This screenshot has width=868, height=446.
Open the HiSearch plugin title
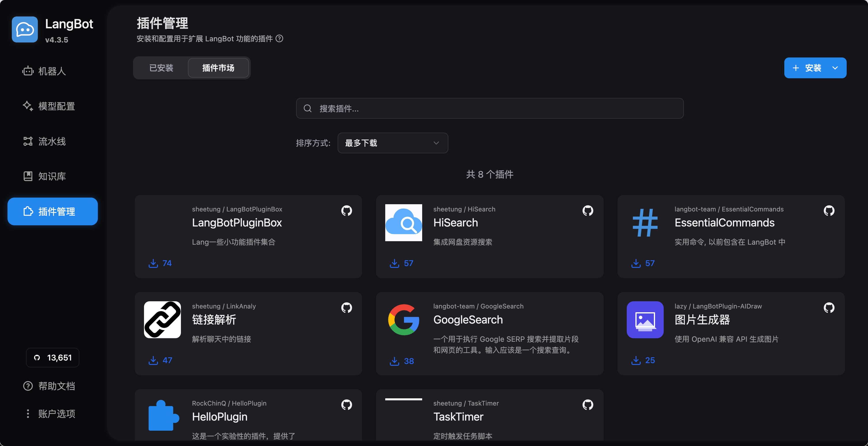point(456,223)
